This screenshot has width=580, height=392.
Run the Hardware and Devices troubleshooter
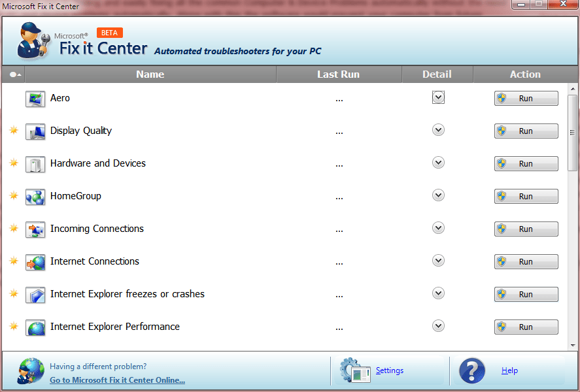click(x=526, y=164)
